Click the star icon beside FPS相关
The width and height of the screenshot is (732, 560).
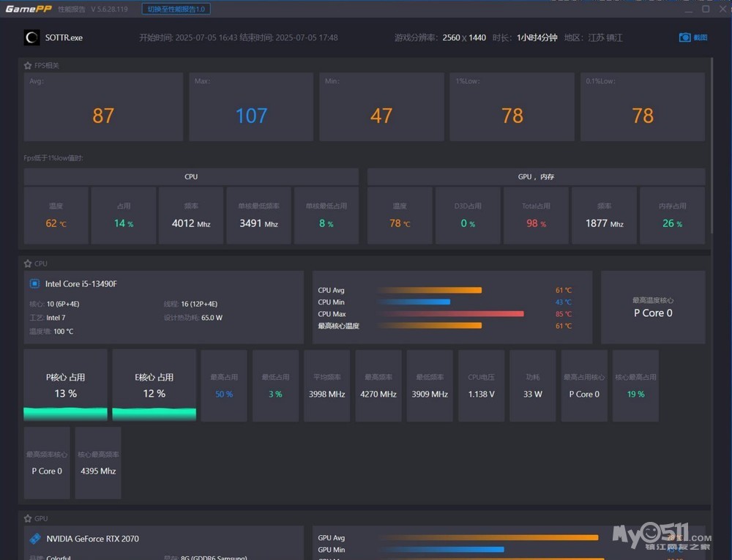pos(28,66)
